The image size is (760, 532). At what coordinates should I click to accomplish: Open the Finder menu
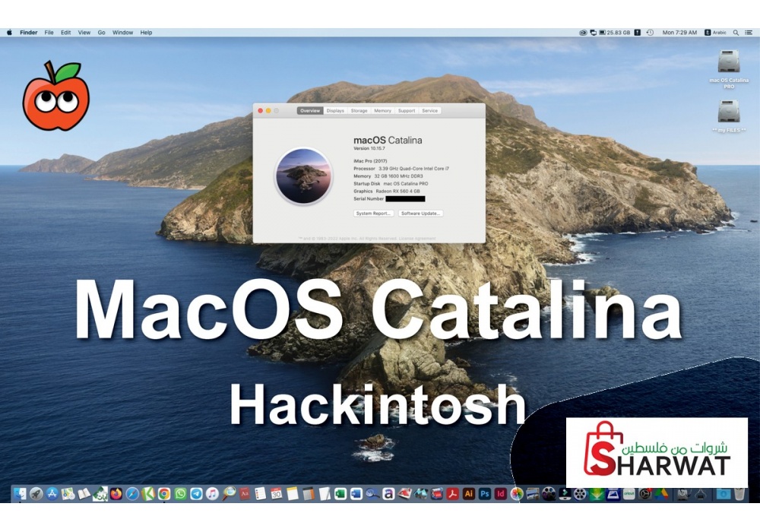coord(29,33)
